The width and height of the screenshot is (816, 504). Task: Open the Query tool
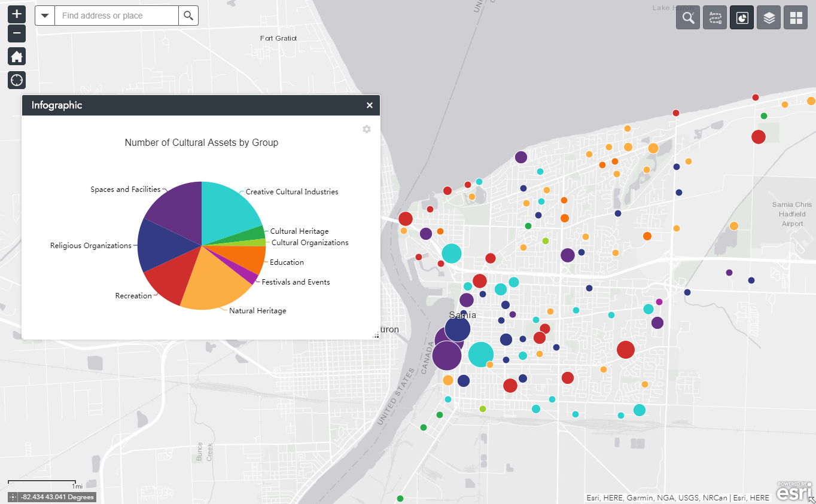pyautogui.click(x=687, y=17)
